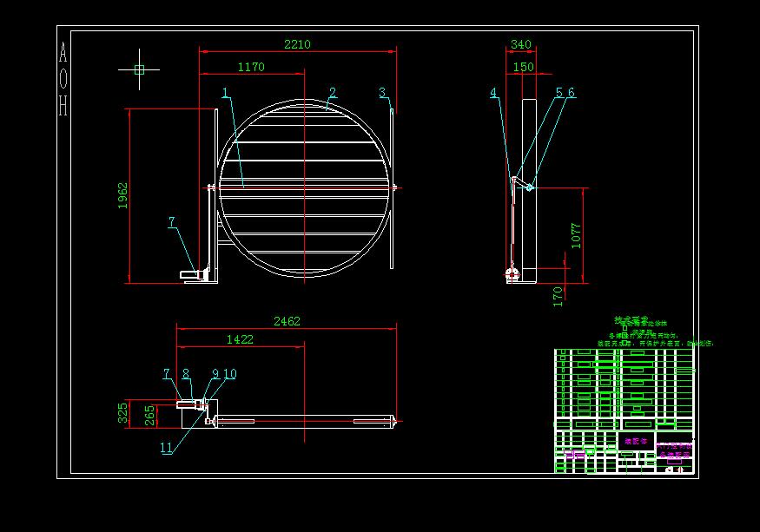Select balloon 7 pointing to the left base
Screen dimensions: 760x532
(x=171, y=222)
